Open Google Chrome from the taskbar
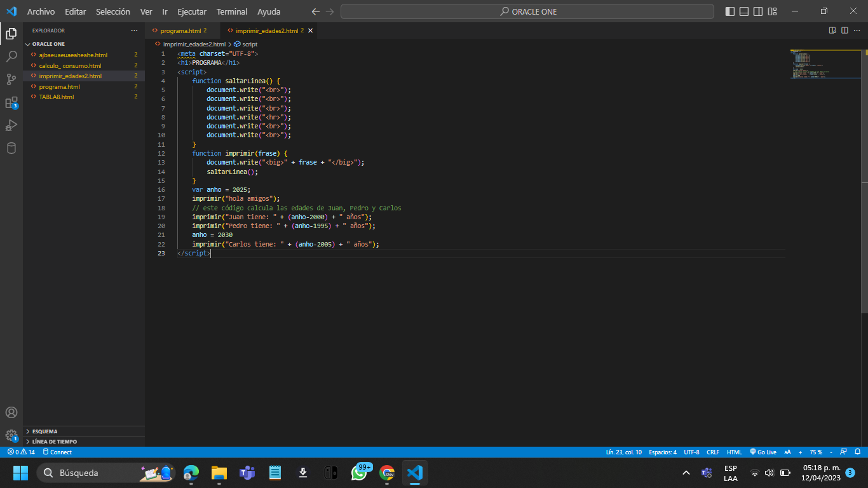The width and height of the screenshot is (868, 488). (x=387, y=473)
